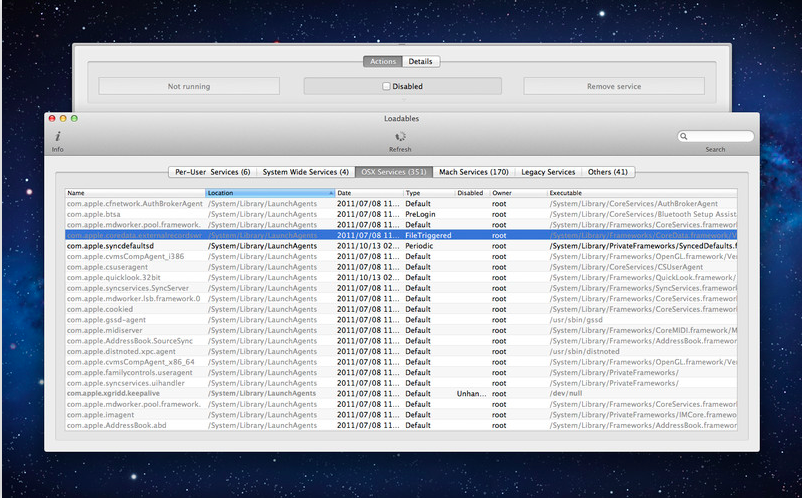Sort by Executable column header
The height and width of the screenshot is (498, 802).
(642, 193)
